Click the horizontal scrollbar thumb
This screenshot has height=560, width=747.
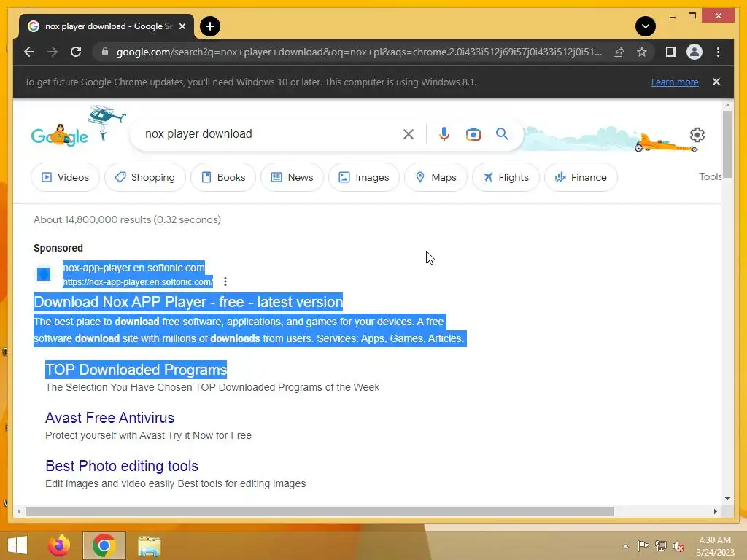click(x=320, y=511)
